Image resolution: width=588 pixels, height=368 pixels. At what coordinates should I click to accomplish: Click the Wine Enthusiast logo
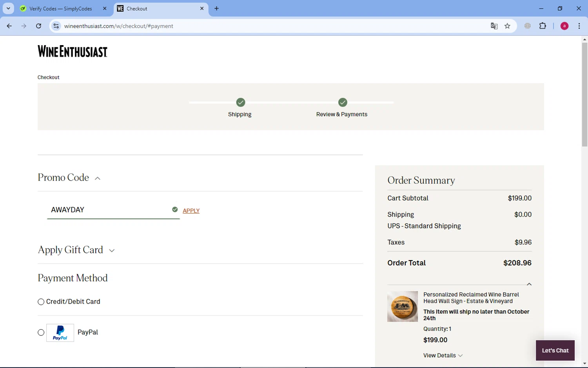(73, 51)
